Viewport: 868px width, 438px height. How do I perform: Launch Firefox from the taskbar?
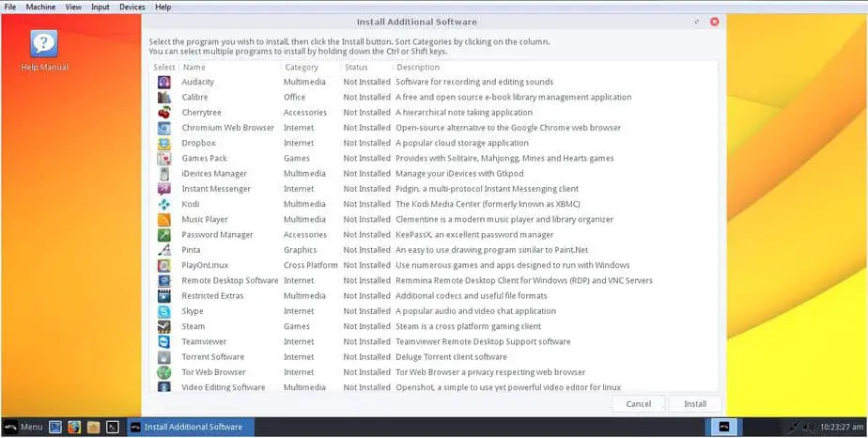74,427
